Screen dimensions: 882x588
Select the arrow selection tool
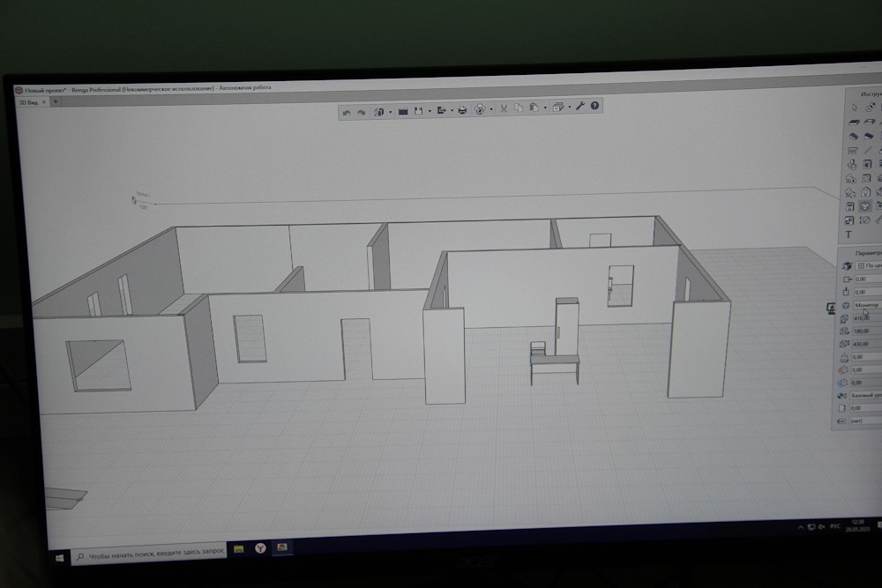(854, 107)
